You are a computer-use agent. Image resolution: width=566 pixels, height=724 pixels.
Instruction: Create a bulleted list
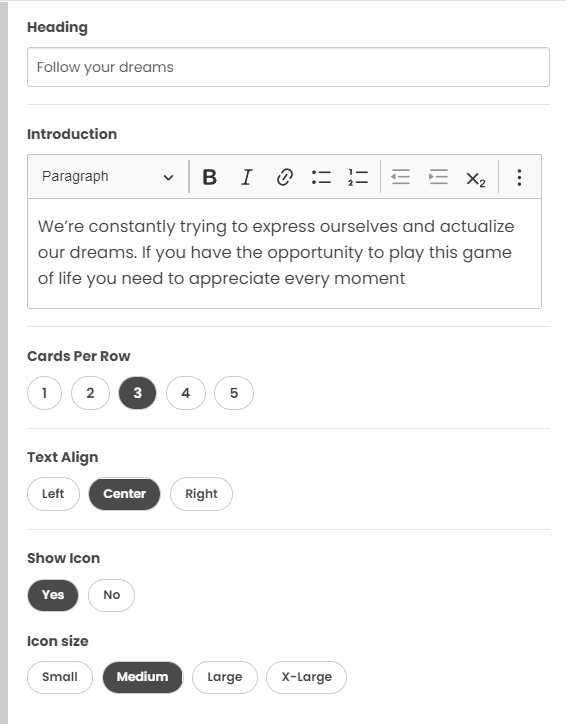coord(321,177)
